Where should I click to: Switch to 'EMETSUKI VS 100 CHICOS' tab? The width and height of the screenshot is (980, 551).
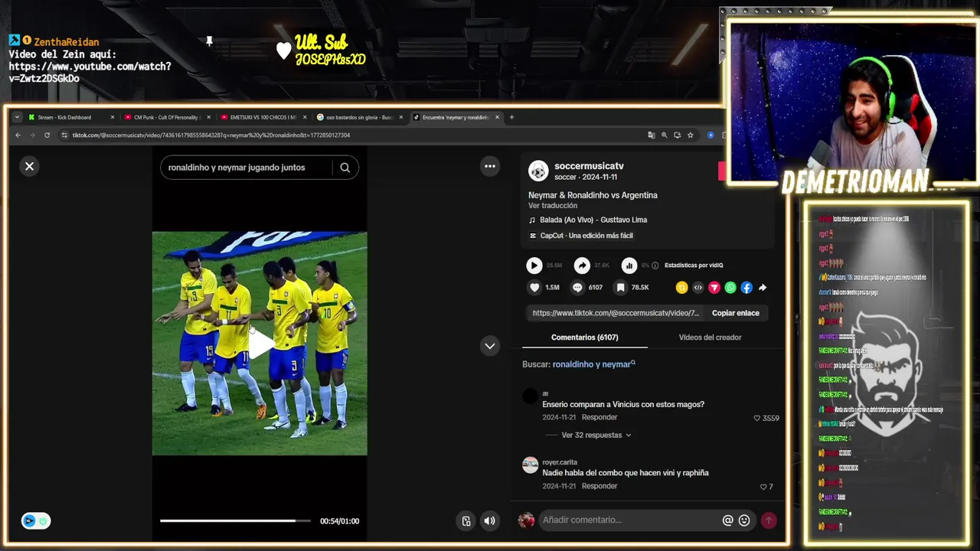tap(263, 117)
